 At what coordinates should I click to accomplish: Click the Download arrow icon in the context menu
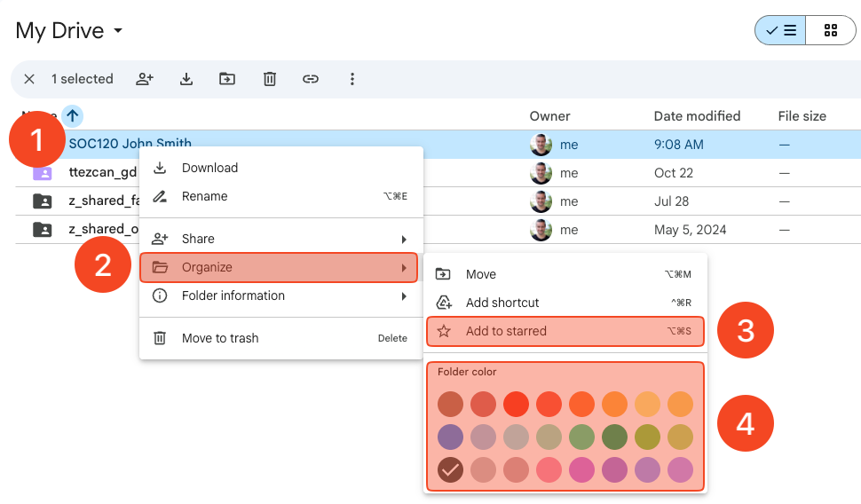(x=160, y=168)
